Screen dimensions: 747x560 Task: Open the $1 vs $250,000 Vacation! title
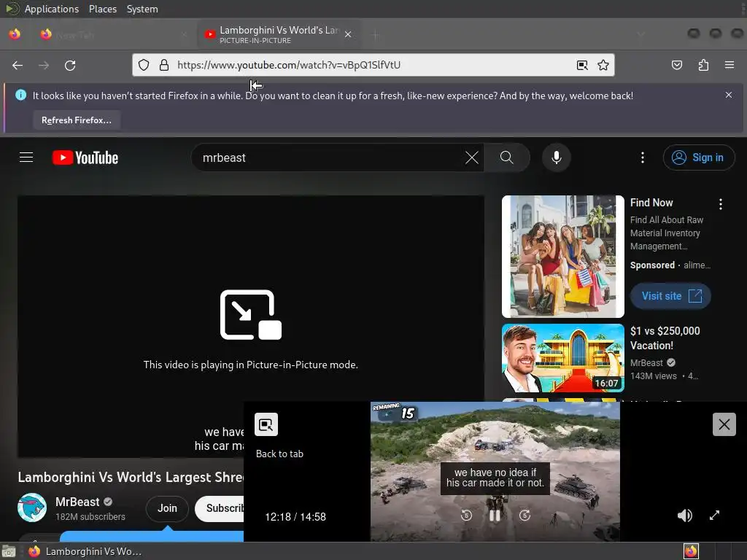665,338
